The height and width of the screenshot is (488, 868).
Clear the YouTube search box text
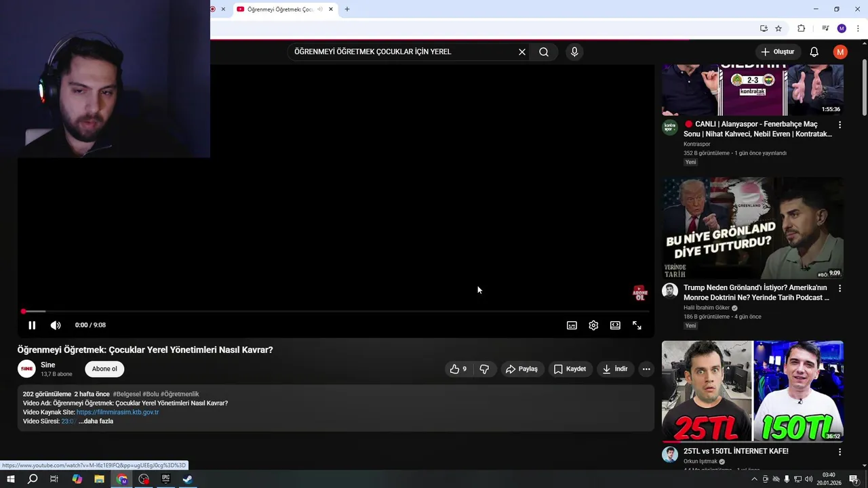click(x=522, y=52)
